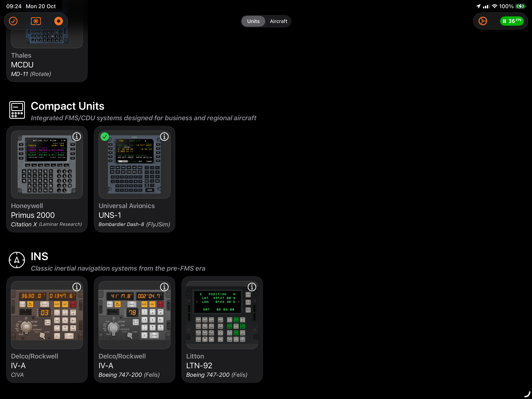Tap the INS heading
Screen dimensions: 532x399
click(x=40, y=257)
